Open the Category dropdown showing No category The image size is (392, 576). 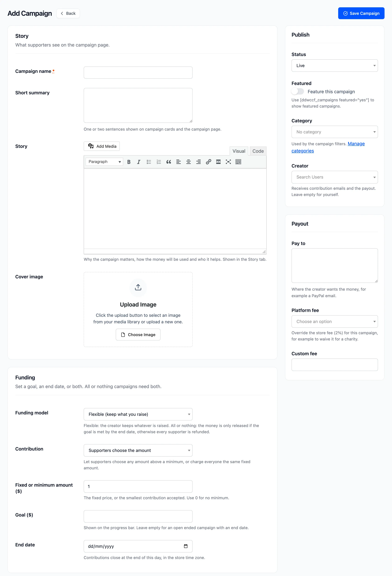coord(335,132)
